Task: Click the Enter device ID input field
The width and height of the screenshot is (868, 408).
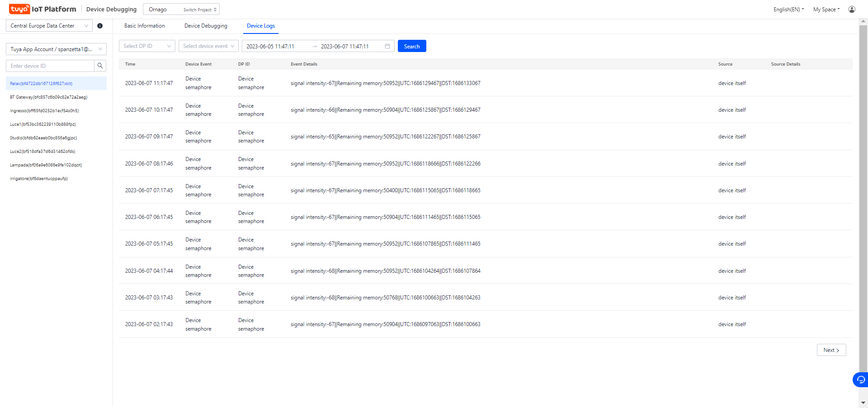Action: pos(50,66)
